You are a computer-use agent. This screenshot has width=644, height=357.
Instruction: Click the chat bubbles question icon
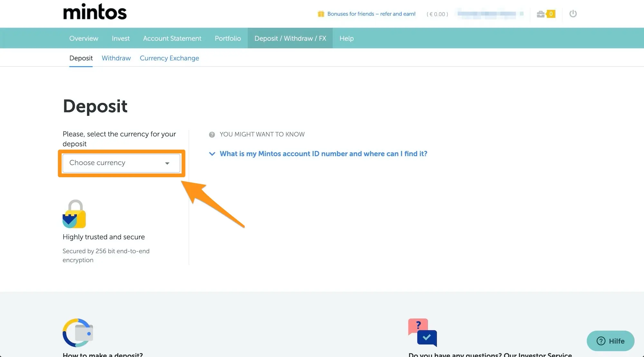tap(422, 333)
